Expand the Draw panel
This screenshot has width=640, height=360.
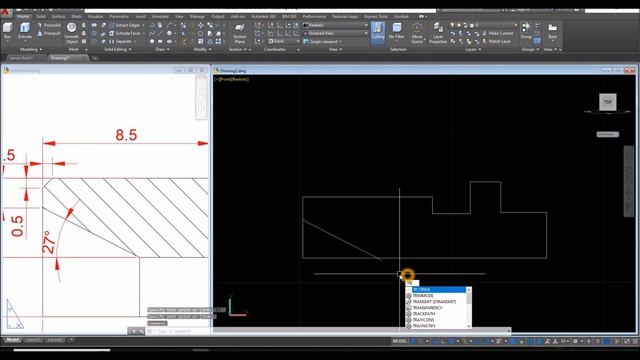point(162,49)
